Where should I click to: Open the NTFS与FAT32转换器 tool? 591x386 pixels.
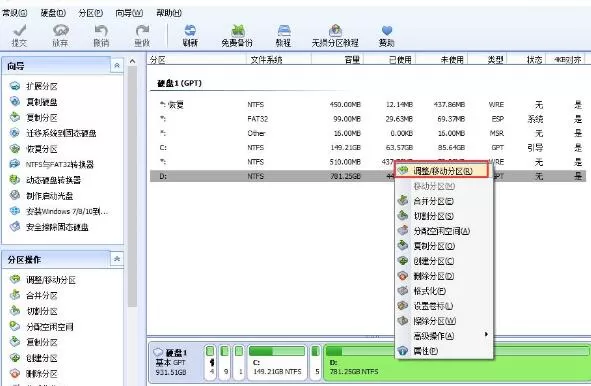coord(52,164)
